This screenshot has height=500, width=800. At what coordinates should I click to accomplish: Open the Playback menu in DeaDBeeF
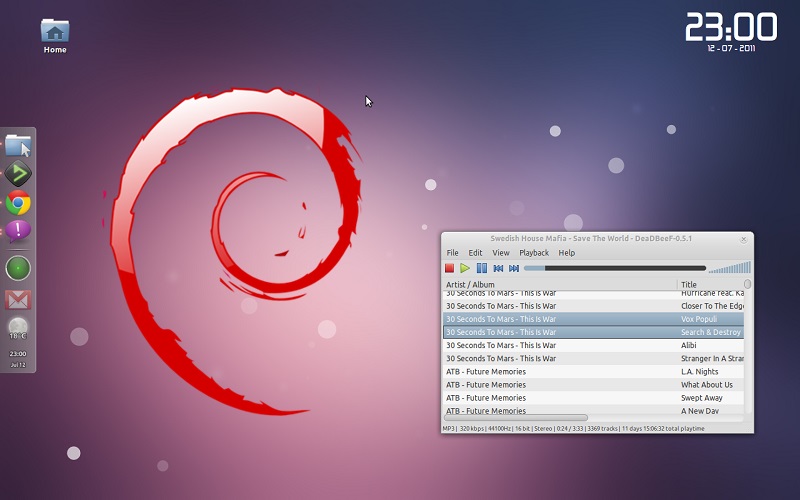pyautogui.click(x=534, y=253)
